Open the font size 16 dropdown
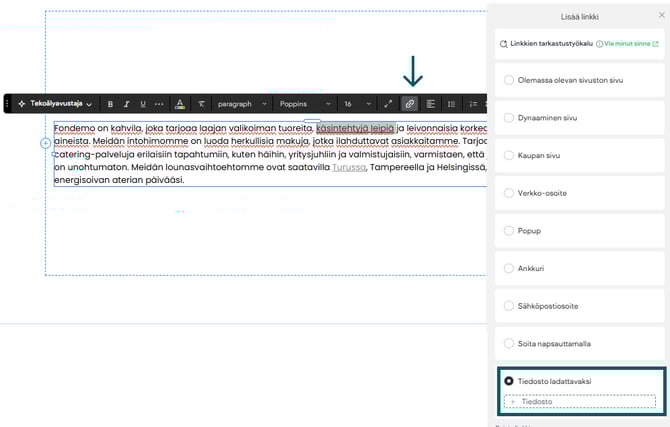 [x=356, y=104]
